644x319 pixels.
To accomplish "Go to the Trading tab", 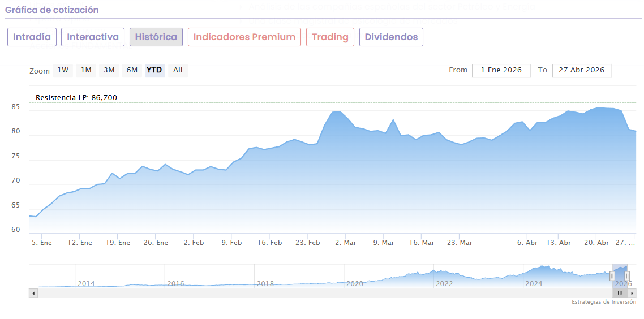I will pos(330,37).
